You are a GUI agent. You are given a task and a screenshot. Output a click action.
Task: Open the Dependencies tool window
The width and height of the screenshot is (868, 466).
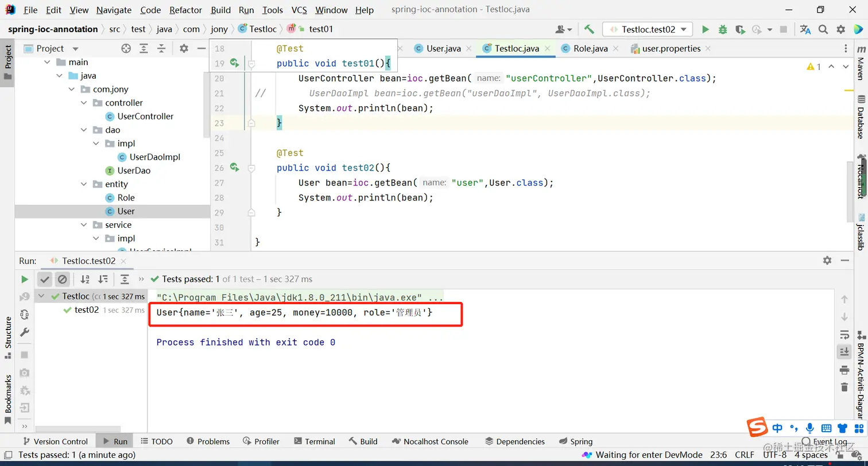coord(515,441)
